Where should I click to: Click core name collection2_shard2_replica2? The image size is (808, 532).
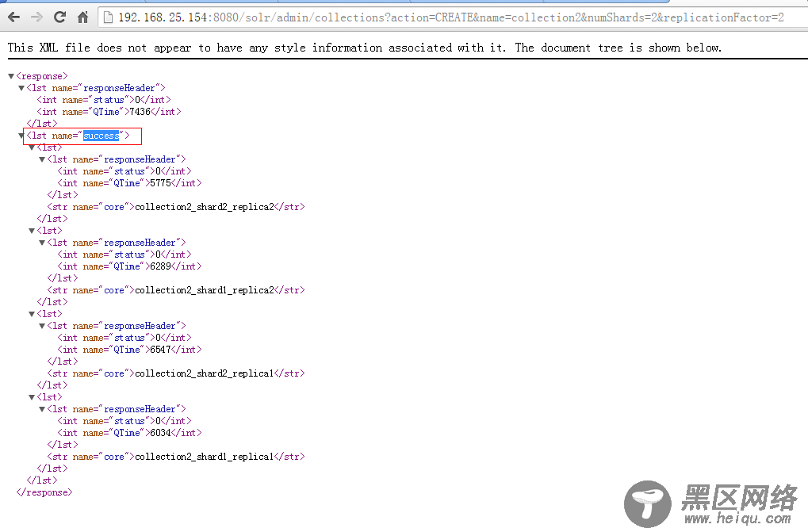tap(205, 207)
